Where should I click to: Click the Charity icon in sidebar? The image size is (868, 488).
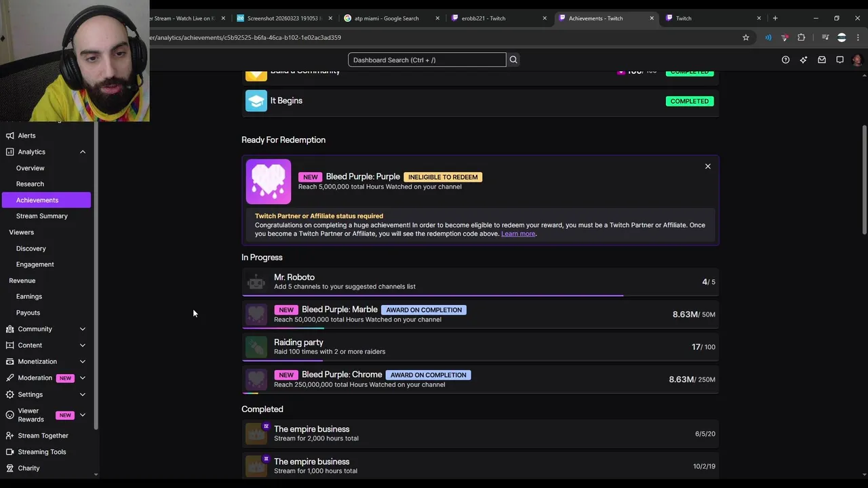click(x=9, y=468)
